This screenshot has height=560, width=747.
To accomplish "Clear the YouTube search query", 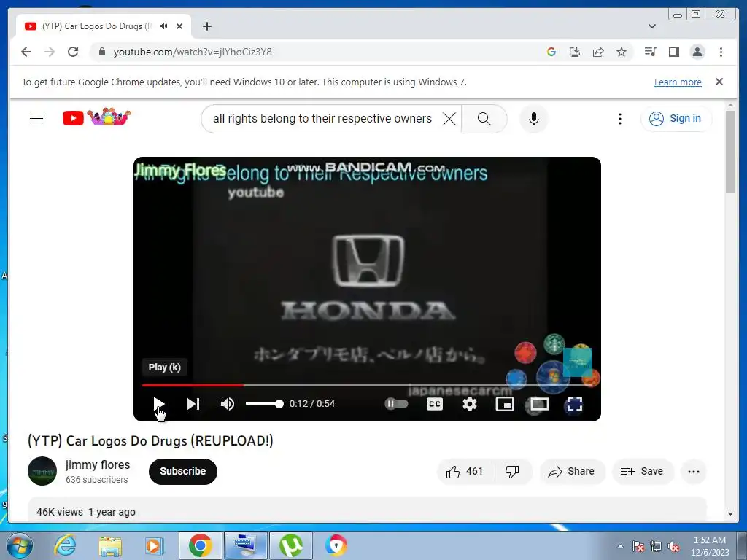I will pos(449,119).
